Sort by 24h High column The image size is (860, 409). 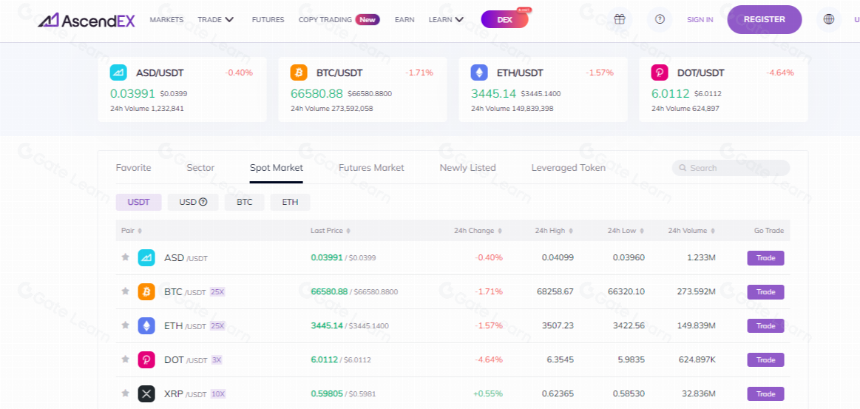point(554,231)
